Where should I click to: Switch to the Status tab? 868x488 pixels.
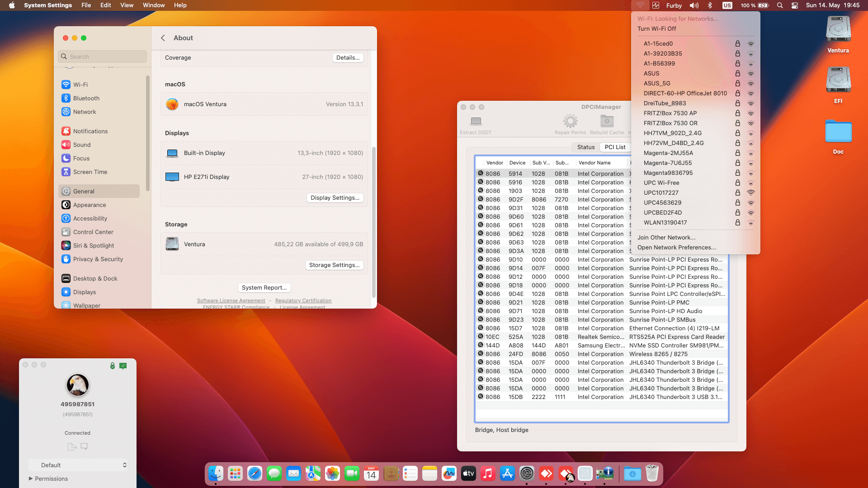(585, 147)
